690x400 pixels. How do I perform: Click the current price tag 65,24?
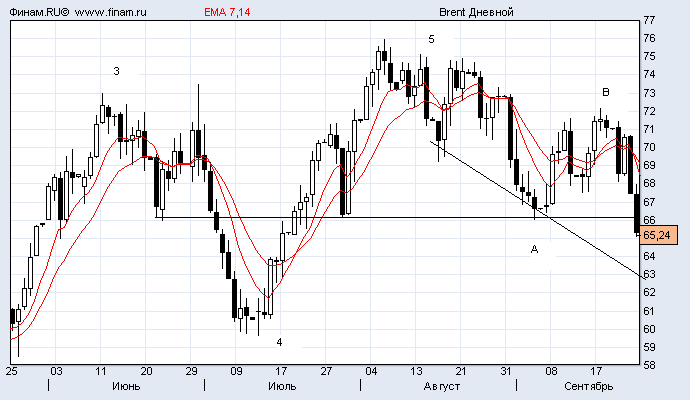658,235
